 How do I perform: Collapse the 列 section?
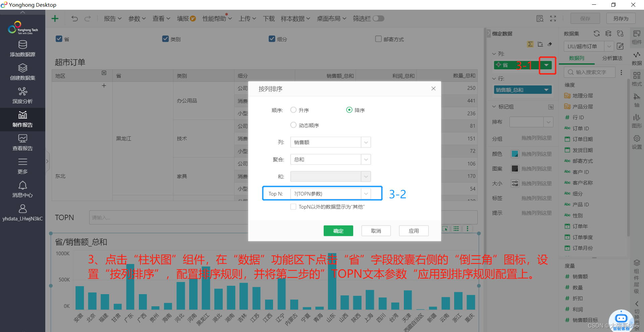494,54
